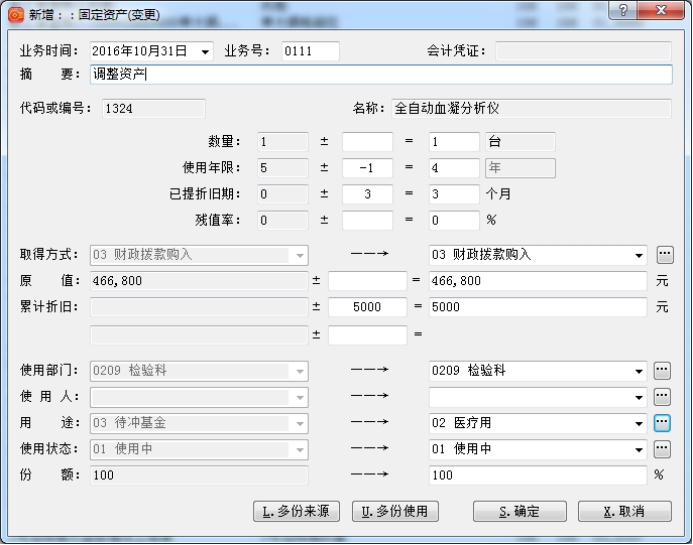Close the 固定资产(变更) dialog
This screenshot has width=693, height=545.
(x=661, y=10)
